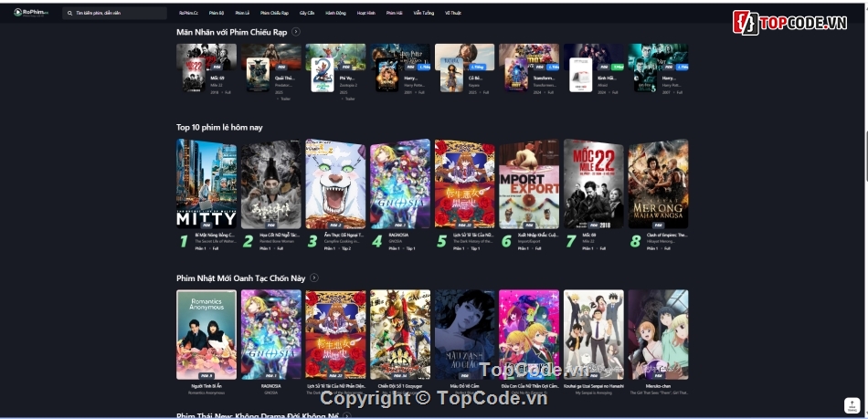Open the Phim Bộ menu

click(x=217, y=14)
